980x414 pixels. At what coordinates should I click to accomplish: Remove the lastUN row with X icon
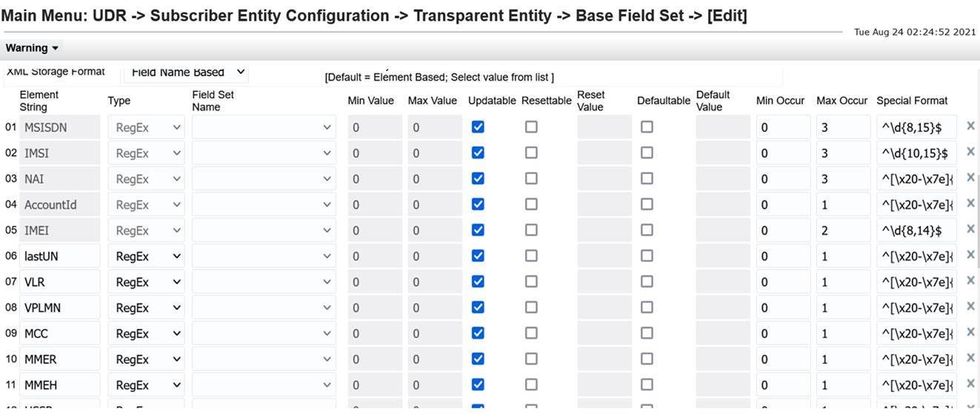tap(970, 256)
